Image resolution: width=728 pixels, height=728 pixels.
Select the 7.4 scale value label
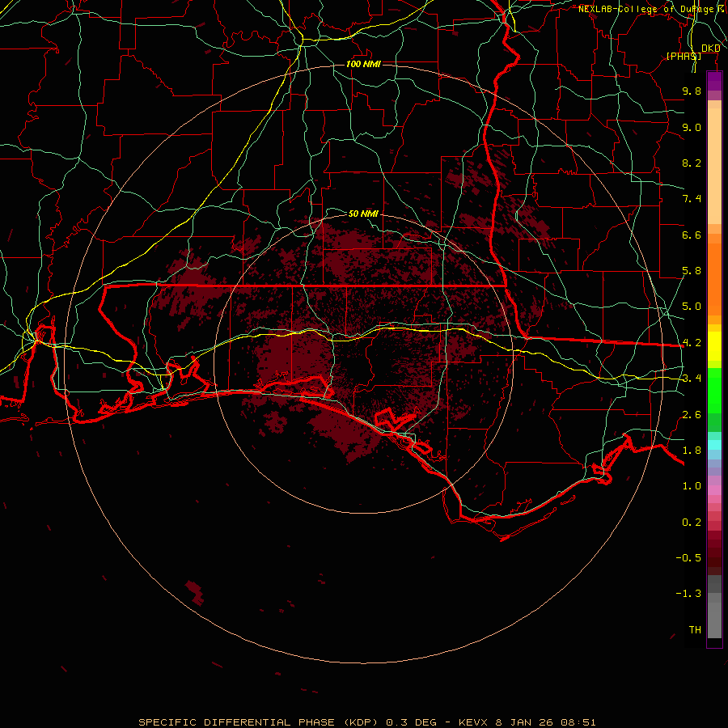(692, 199)
